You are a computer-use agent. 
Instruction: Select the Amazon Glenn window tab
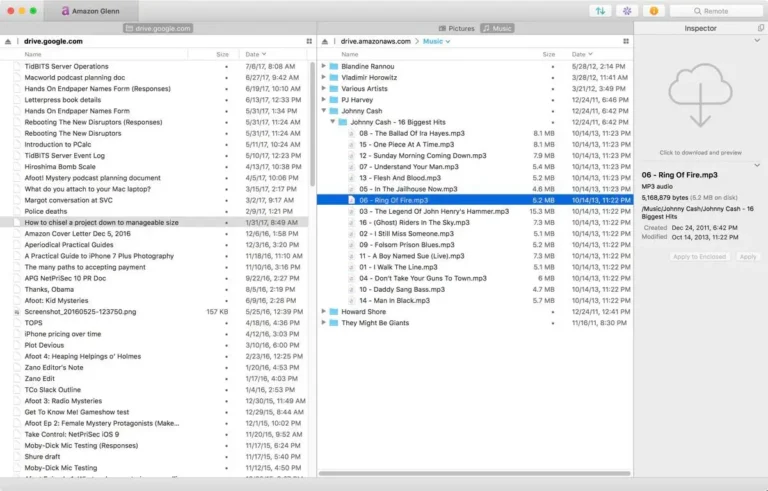coord(91,11)
